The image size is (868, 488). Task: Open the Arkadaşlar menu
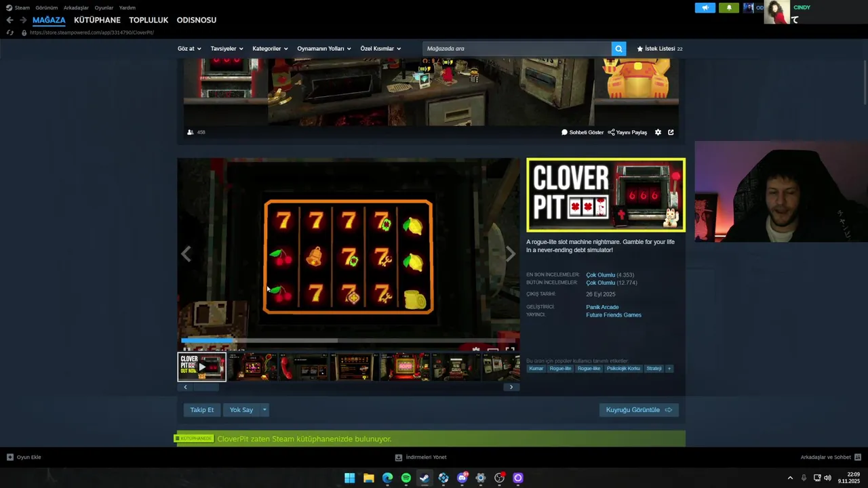tap(76, 7)
